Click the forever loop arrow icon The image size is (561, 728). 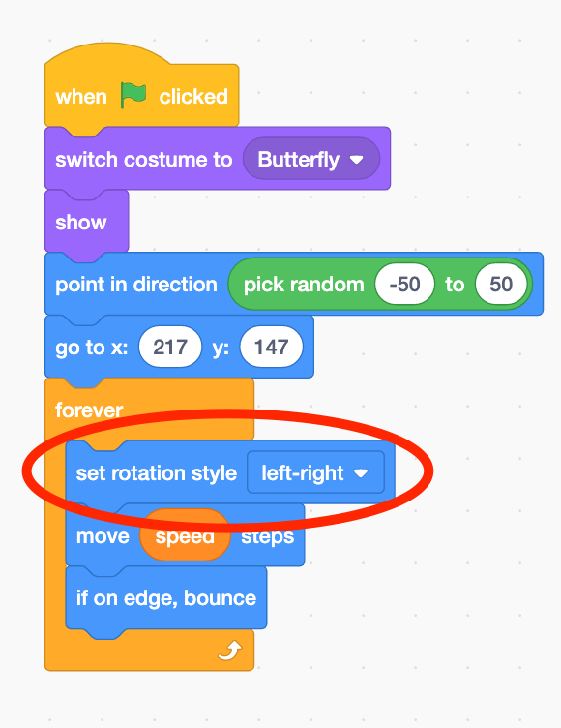[230, 650]
